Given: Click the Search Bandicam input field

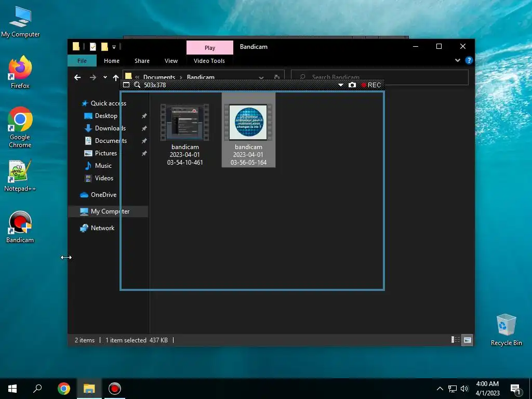Looking at the screenshot, I should (x=380, y=77).
